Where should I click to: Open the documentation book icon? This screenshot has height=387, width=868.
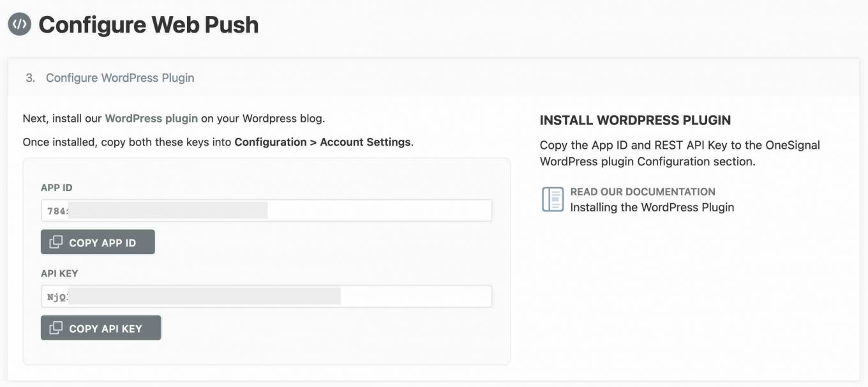tap(553, 199)
